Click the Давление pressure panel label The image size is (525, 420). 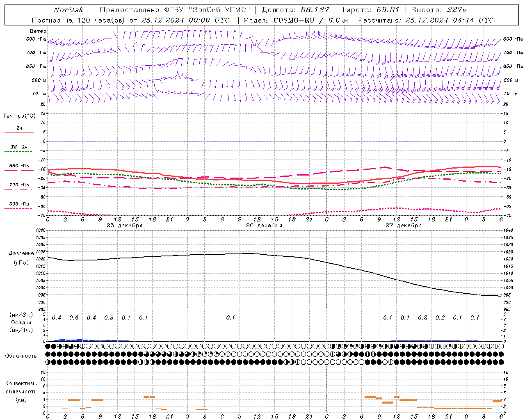pyautogui.click(x=21, y=253)
